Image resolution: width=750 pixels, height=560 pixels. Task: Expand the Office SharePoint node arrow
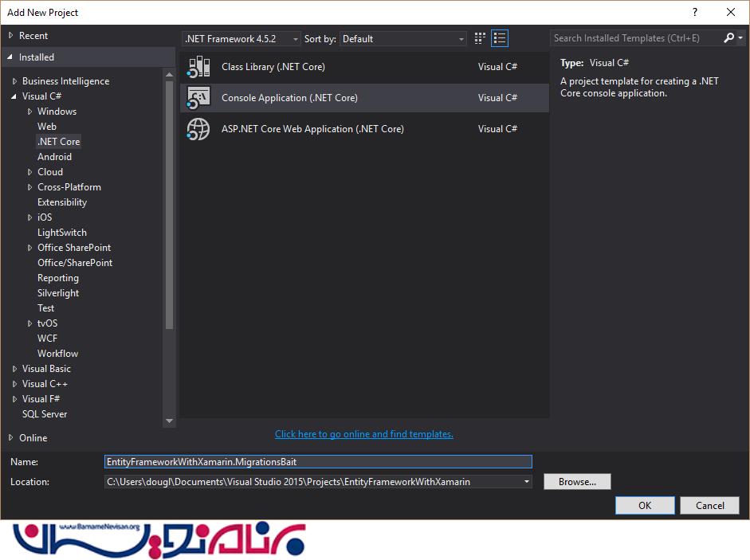(29, 248)
